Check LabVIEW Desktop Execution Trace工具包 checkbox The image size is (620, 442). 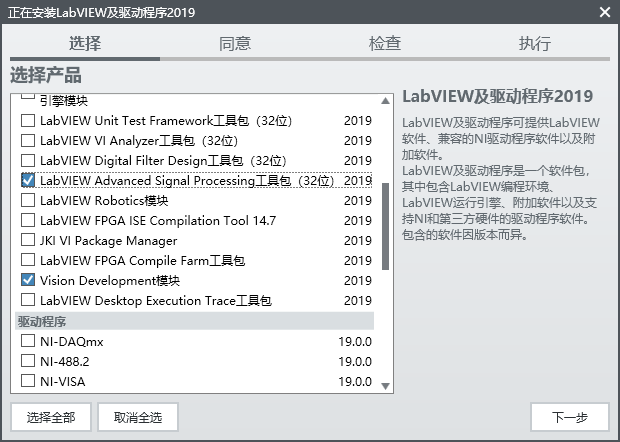(28, 300)
